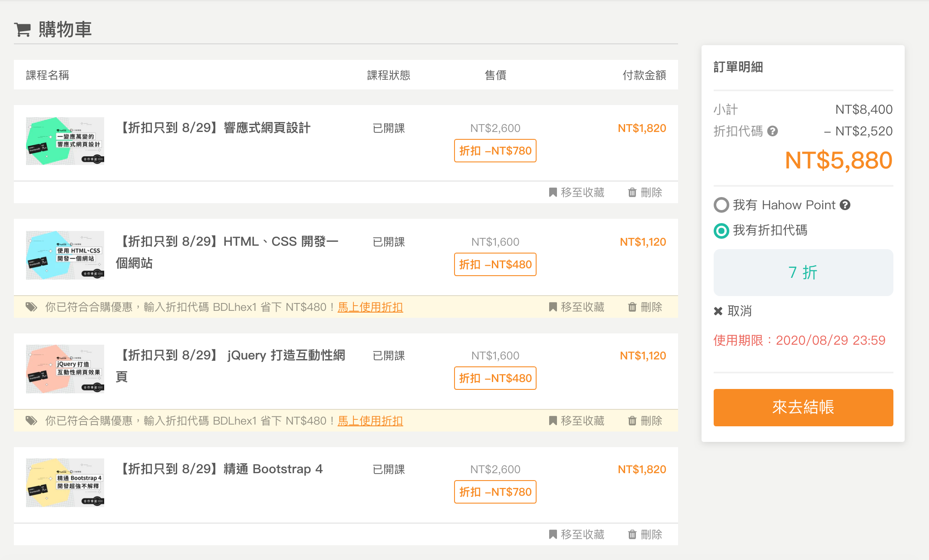The height and width of the screenshot is (560, 929).
Task: Open the 精通 Bootstrap 4 course thumbnail
Action: point(65,482)
